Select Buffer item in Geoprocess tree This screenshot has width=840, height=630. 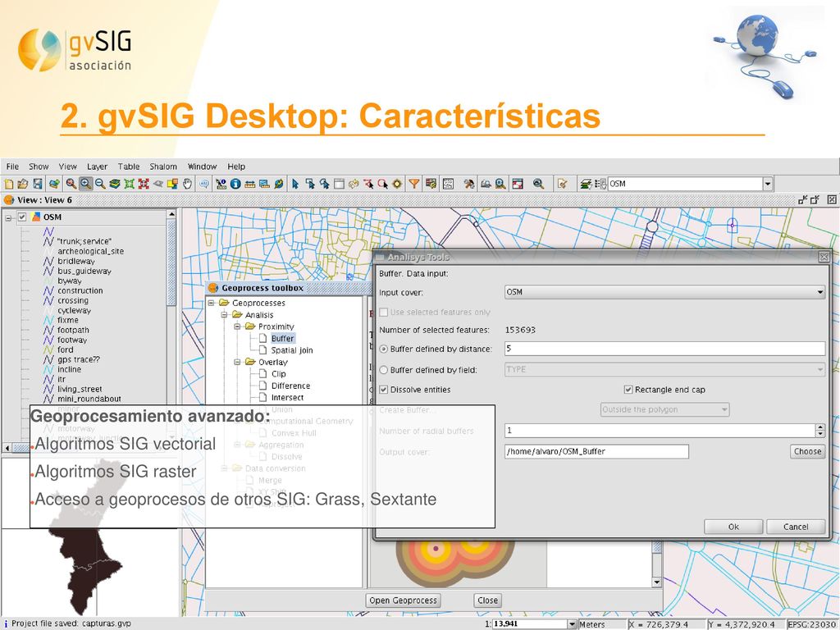pos(282,339)
